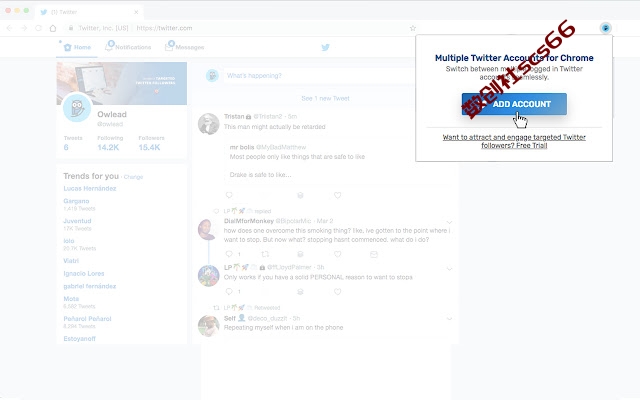The width and height of the screenshot is (640, 400).
Task: Reply to Tristan's tweet
Action: click(229, 195)
